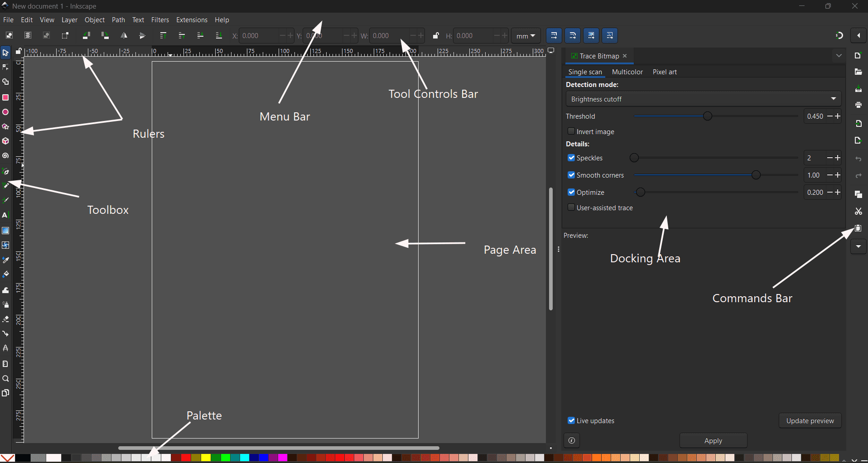868x463 pixels.
Task: Click the Apply button
Action: pyautogui.click(x=713, y=440)
